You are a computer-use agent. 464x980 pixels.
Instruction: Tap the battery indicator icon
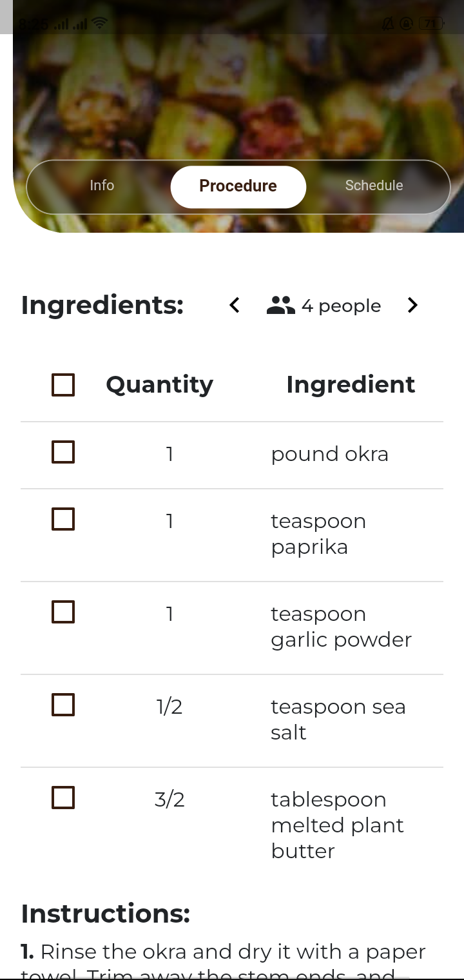431,24
